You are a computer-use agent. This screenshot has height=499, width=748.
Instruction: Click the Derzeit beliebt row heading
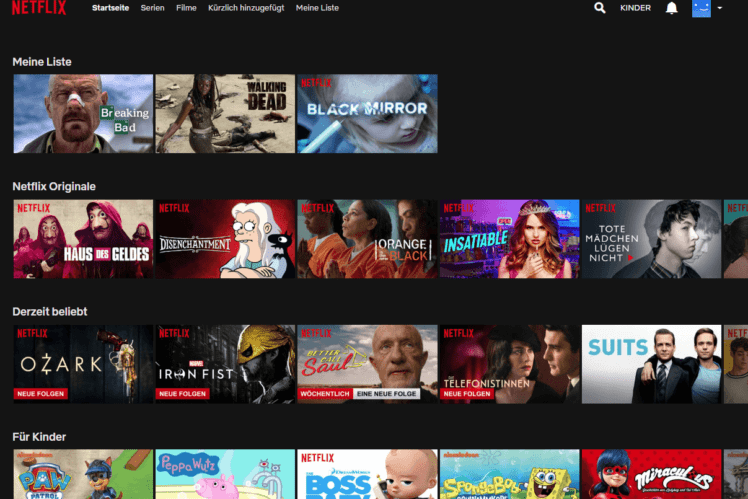[x=50, y=312]
